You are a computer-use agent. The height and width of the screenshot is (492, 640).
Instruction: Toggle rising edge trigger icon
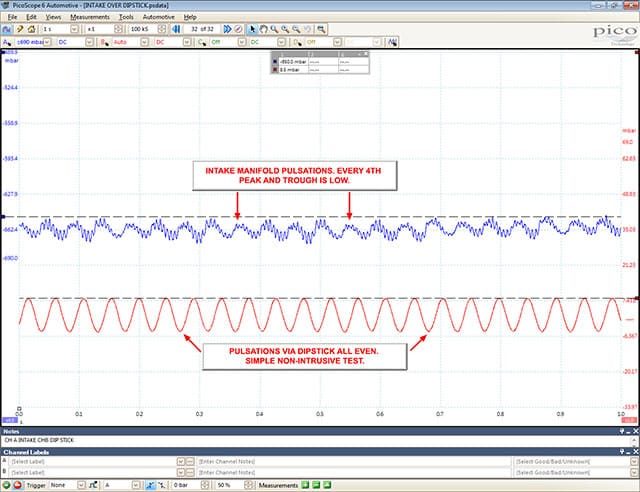[150, 485]
